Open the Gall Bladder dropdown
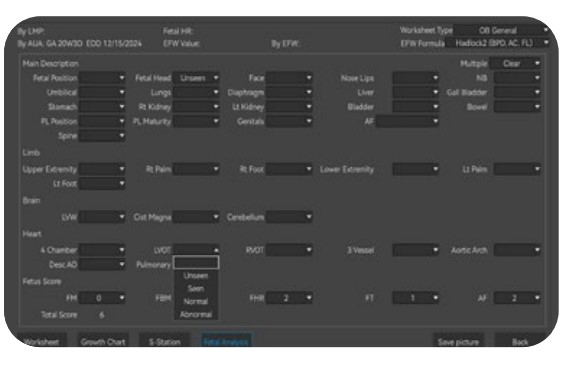574x366 pixels. (517, 92)
